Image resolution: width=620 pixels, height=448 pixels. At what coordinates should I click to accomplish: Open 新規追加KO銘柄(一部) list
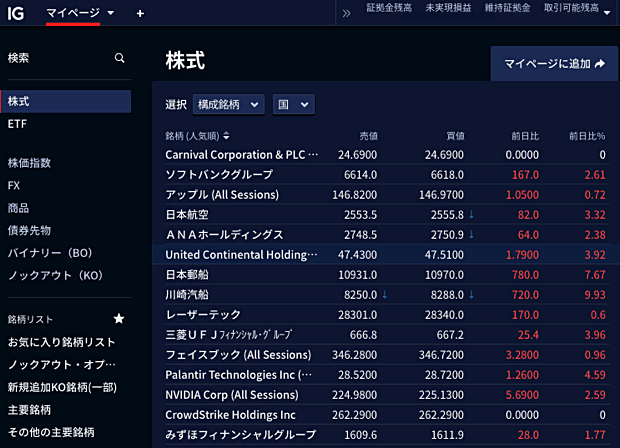click(62, 387)
